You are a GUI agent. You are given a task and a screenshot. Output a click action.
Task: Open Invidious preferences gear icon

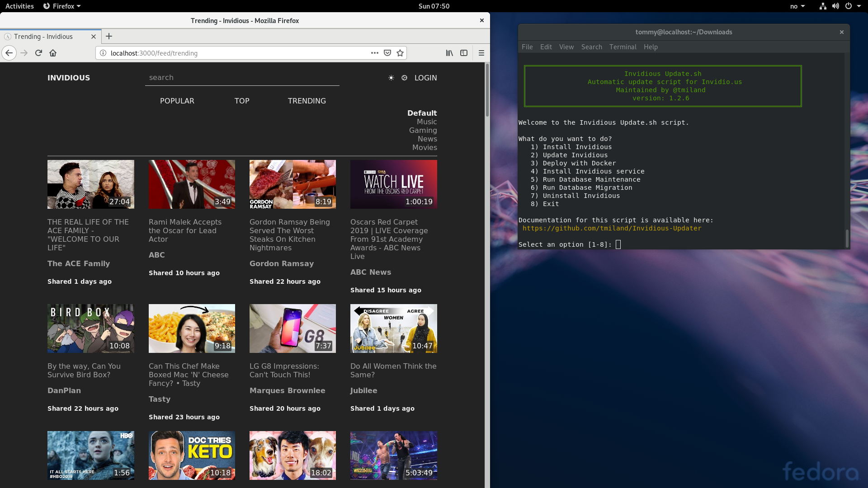[404, 78]
